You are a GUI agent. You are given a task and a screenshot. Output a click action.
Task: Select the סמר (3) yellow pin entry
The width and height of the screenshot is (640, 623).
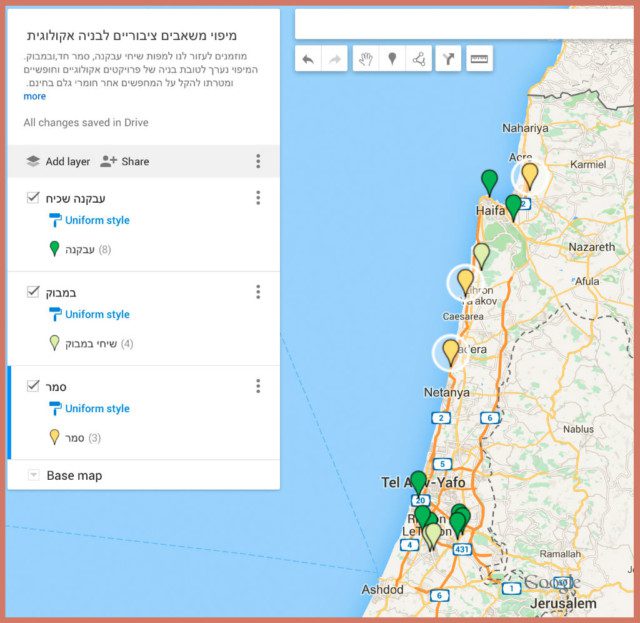75,438
